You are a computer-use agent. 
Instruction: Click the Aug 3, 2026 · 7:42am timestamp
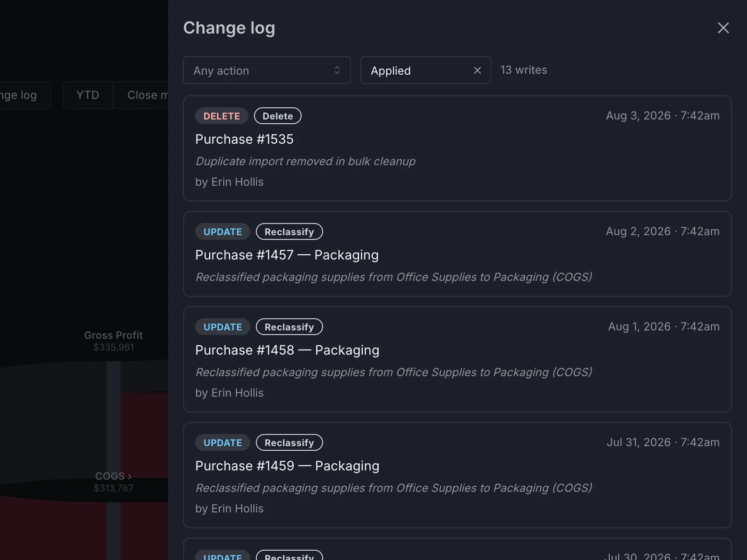(x=662, y=116)
